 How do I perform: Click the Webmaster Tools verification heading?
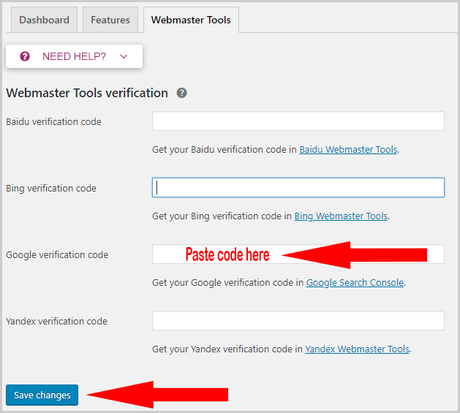click(x=87, y=93)
